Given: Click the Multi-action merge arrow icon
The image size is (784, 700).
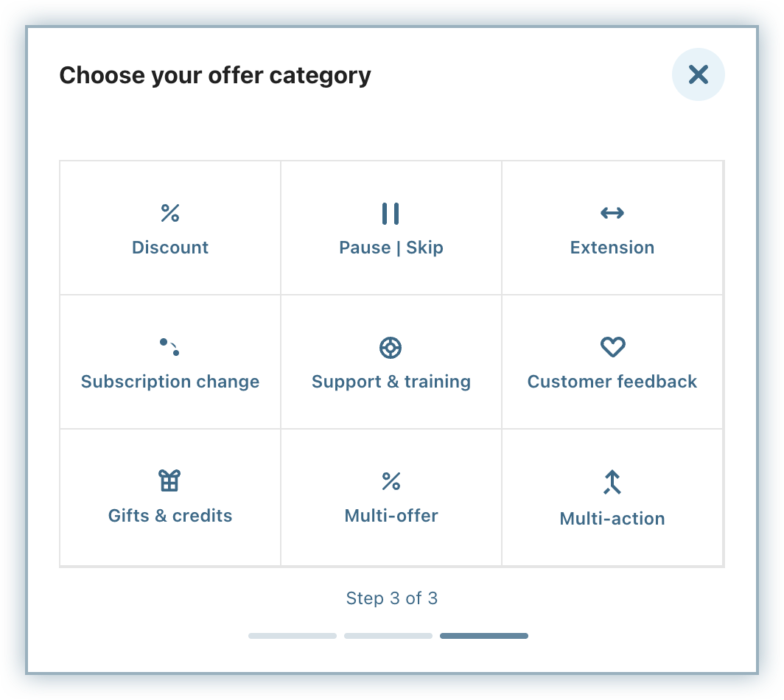Looking at the screenshot, I should [x=612, y=483].
